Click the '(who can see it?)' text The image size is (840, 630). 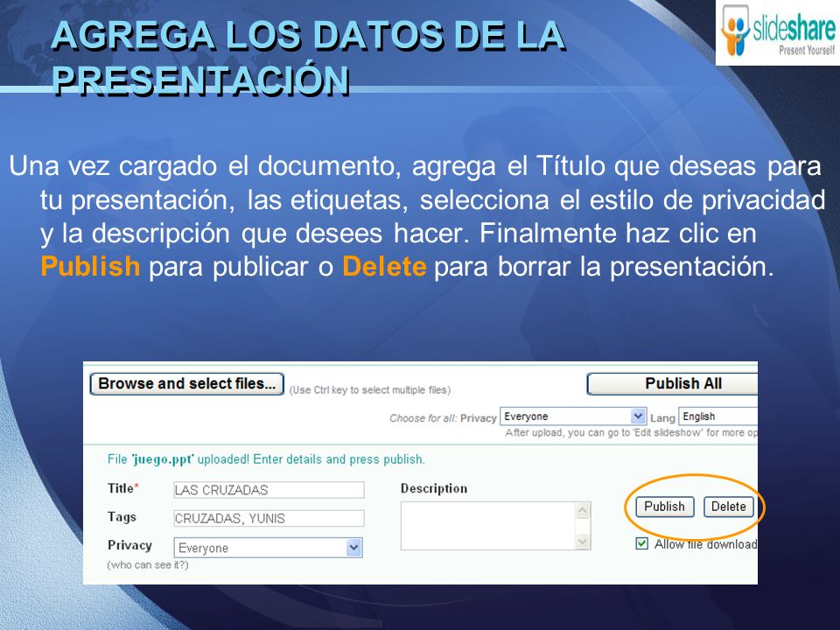(x=148, y=564)
